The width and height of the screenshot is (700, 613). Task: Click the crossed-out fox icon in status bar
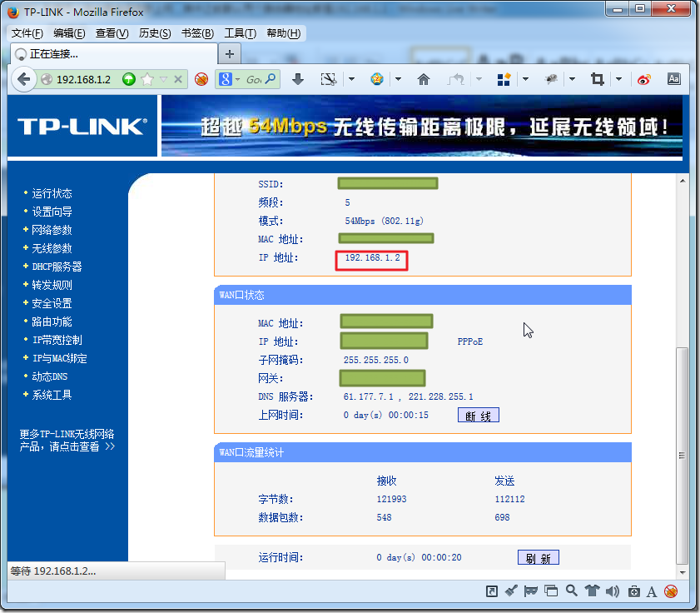coord(671,591)
